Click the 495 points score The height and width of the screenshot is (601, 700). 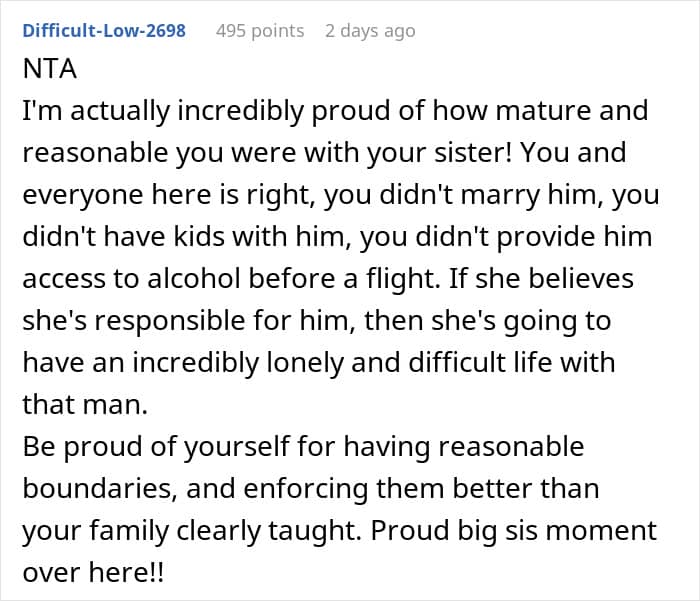260,31
